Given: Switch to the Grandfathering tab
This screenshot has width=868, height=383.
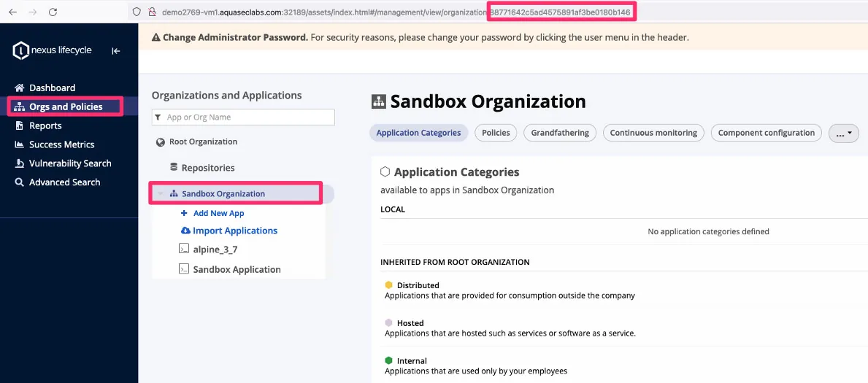Looking at the screenshot, I should pos(560,133).
